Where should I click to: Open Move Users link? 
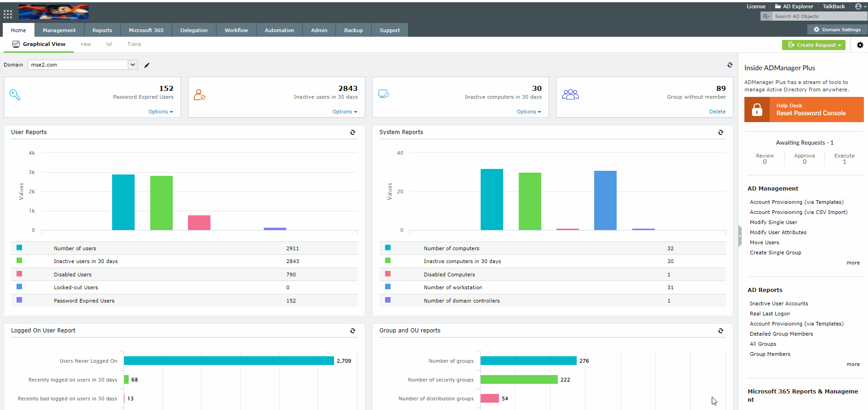click(764, 242)
